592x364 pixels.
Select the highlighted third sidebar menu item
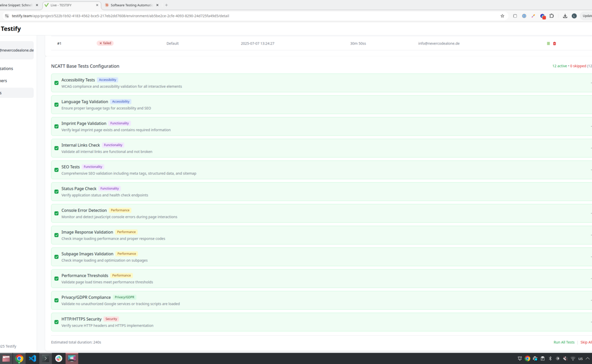[x=17, y=93]
